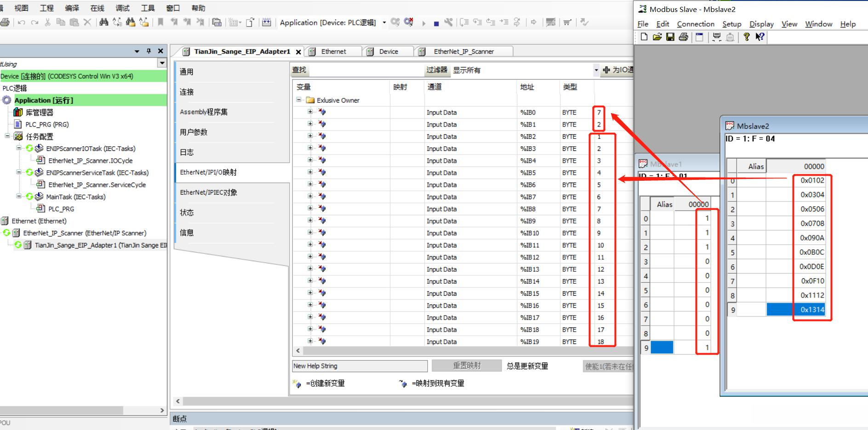Open the 调试 menu
Screen dimensions: 868x430
coord(122,8)
